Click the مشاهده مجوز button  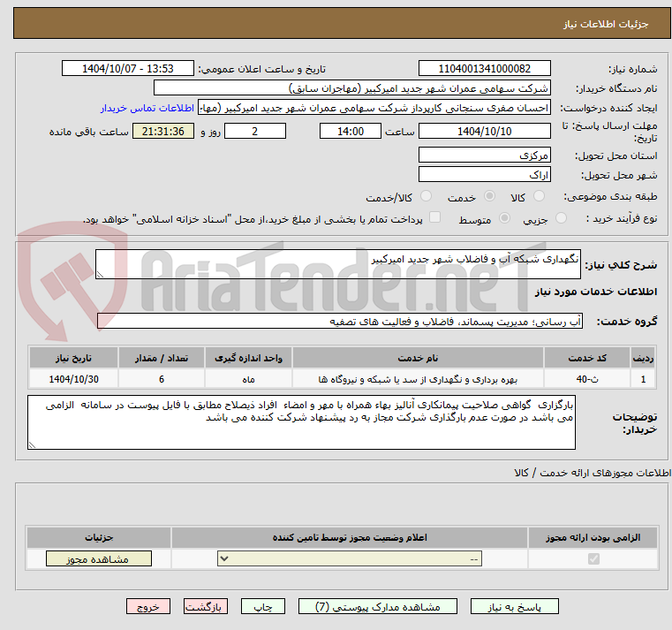click(x=99, y=558)
